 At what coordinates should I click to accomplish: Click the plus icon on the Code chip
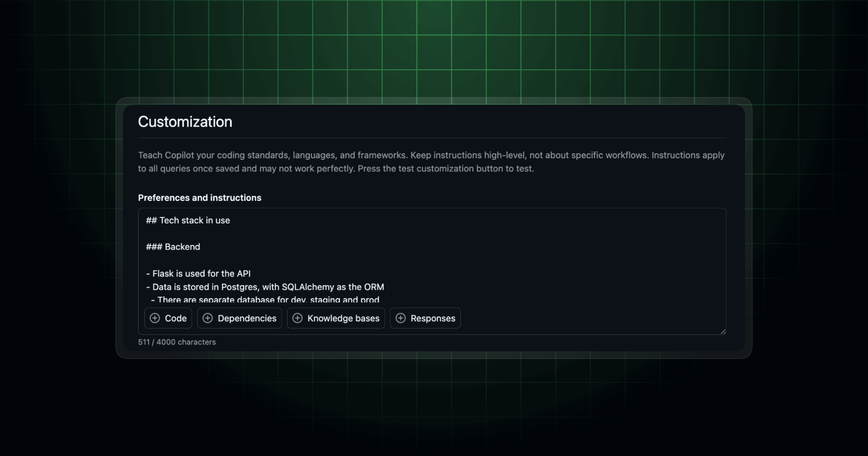tap(155, 318)
